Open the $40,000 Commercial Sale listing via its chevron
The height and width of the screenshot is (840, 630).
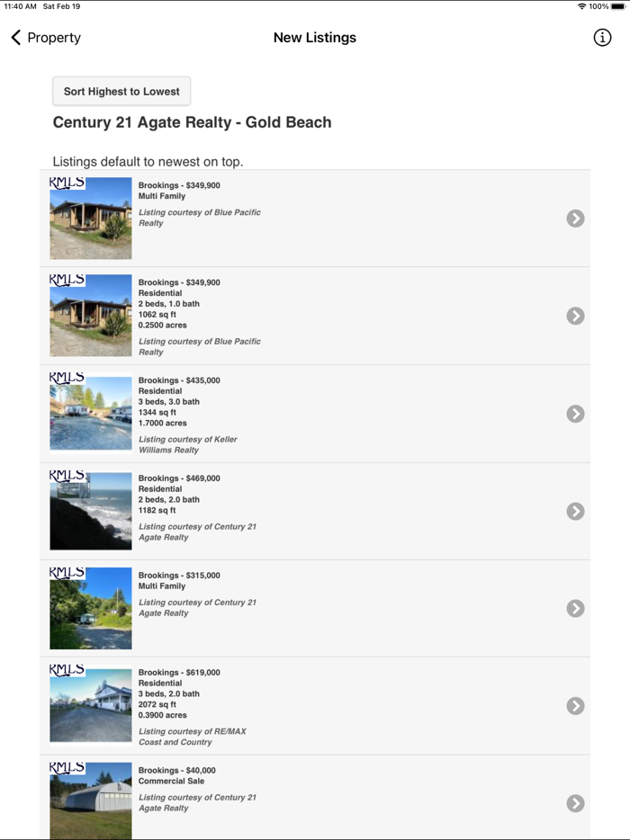[x=575, y=801]
